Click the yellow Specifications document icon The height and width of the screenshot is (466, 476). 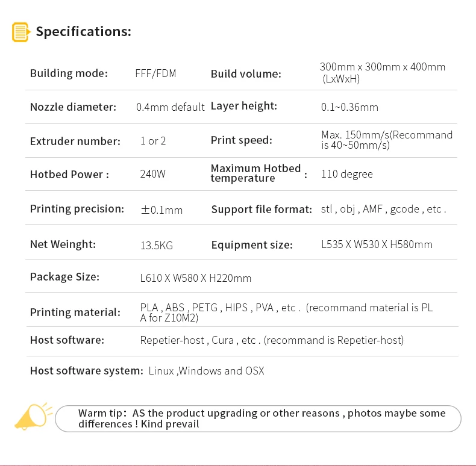[20, 32]
